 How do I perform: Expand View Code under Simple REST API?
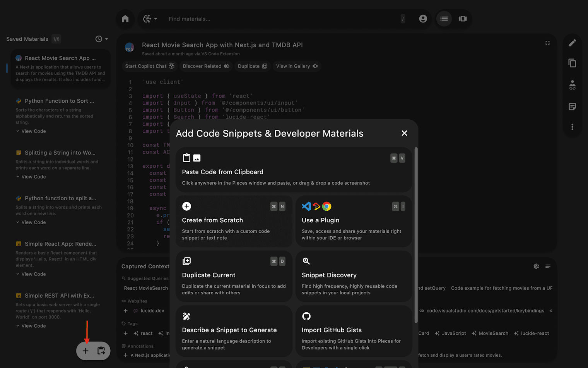coord(31,326)
